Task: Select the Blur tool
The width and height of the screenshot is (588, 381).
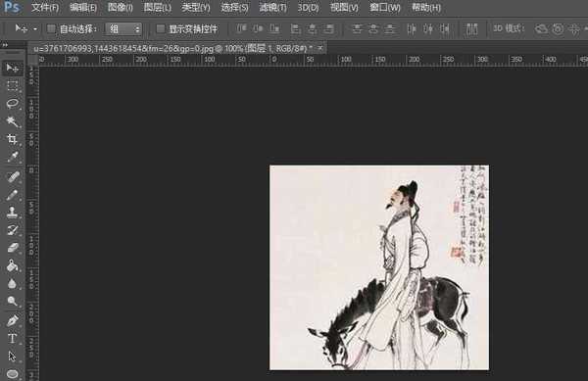Action: 13,284
